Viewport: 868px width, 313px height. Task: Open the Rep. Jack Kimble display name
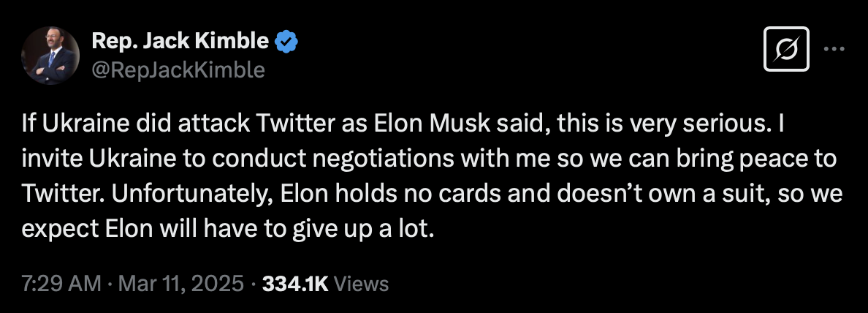click(180, 42)
